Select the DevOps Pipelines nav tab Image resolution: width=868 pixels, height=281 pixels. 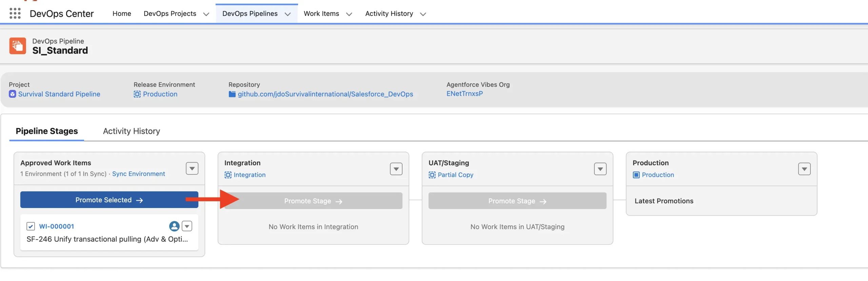(x=250, y=14)
